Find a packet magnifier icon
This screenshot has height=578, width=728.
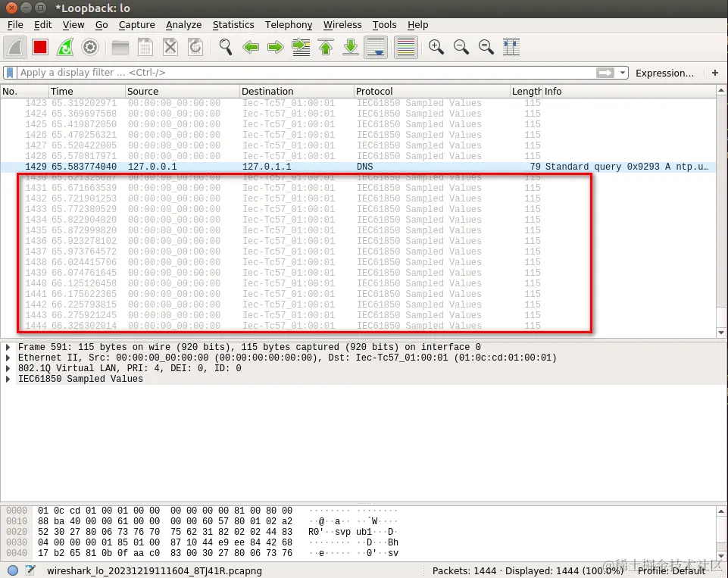pyautogui.click(x=226, y=47)
